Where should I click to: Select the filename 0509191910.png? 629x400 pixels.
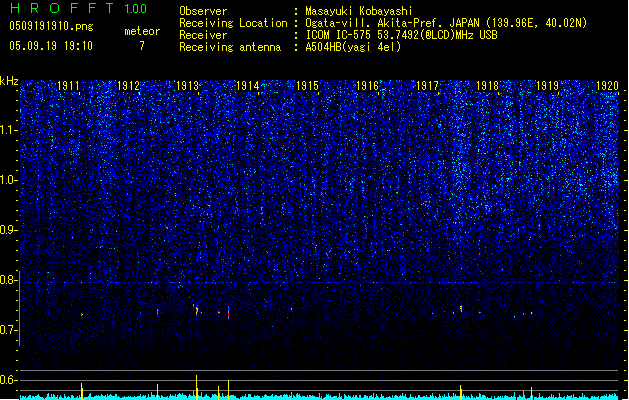coord(51,27)
